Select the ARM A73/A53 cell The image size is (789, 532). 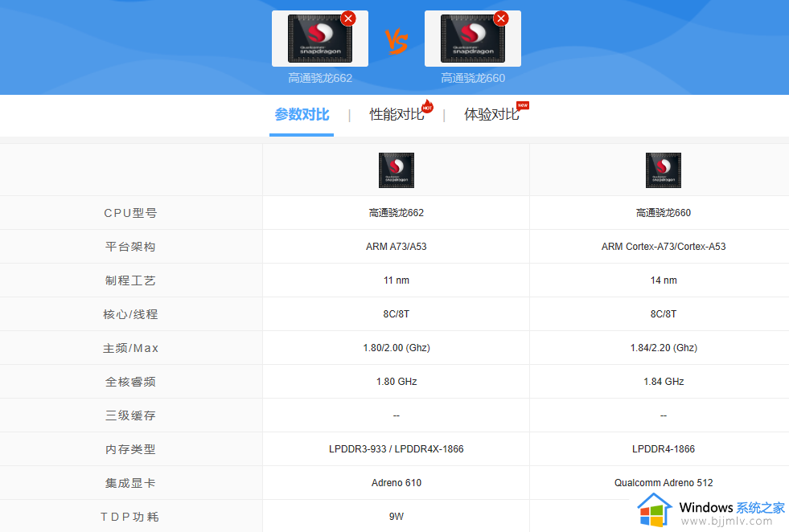point(397,247)
